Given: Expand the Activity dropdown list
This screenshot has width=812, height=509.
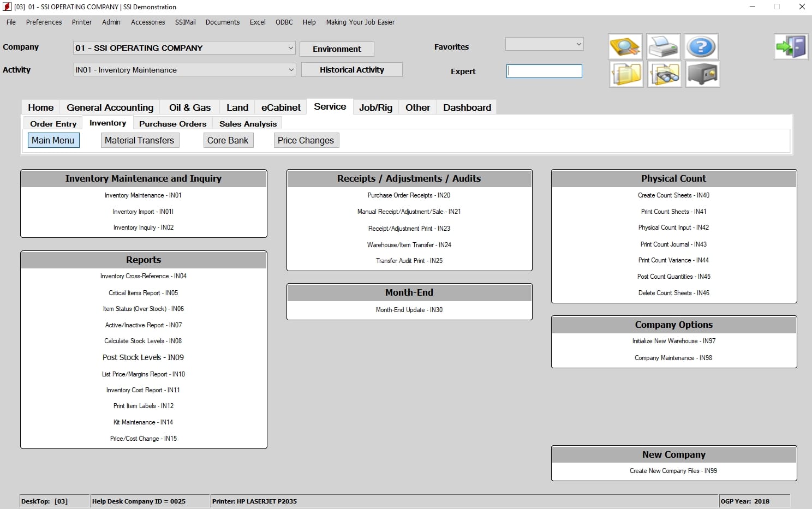Looking at the screenshot, I should tap(291, 69).
